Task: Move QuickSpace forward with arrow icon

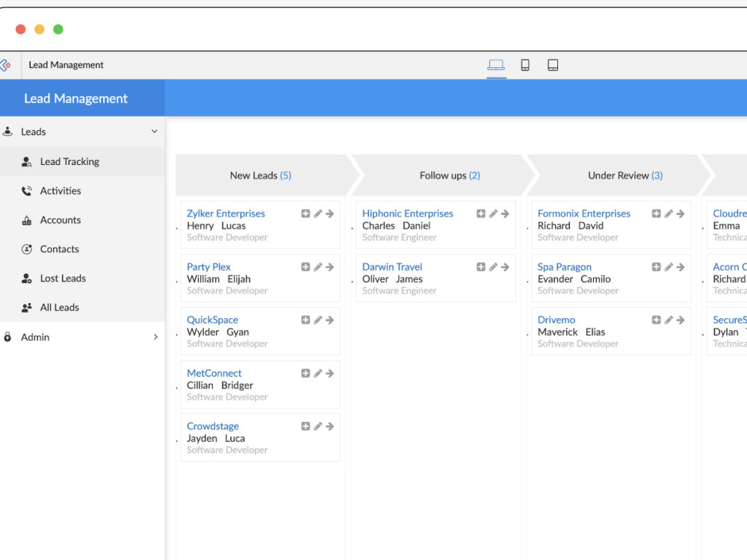Action: (x=329, y=320)
